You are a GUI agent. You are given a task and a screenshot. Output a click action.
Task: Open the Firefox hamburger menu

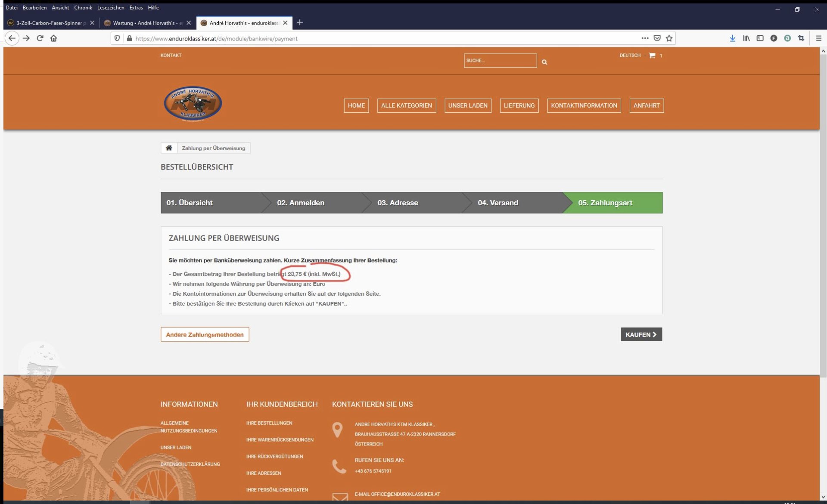click(x=818, y=38)
